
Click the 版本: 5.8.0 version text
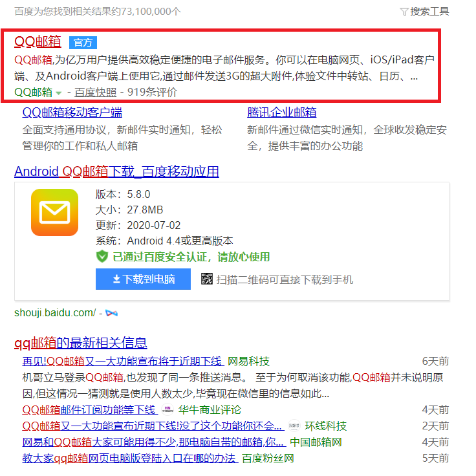click(123, 194)
